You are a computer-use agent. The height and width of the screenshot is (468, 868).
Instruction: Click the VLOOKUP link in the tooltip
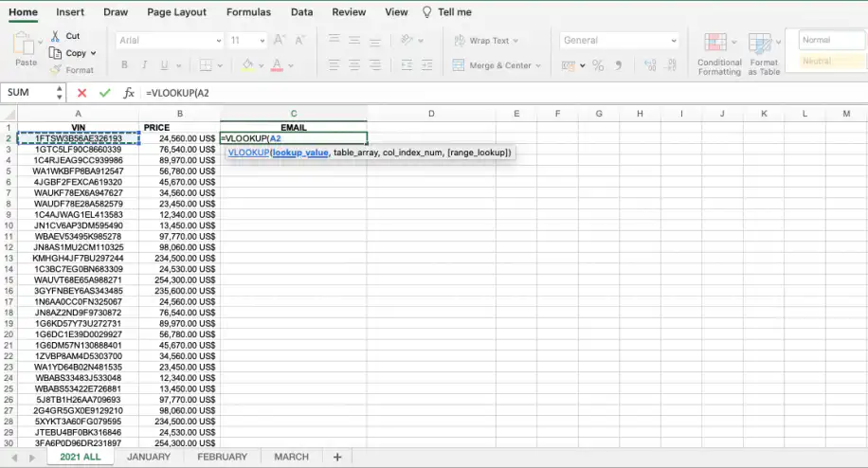248,153
